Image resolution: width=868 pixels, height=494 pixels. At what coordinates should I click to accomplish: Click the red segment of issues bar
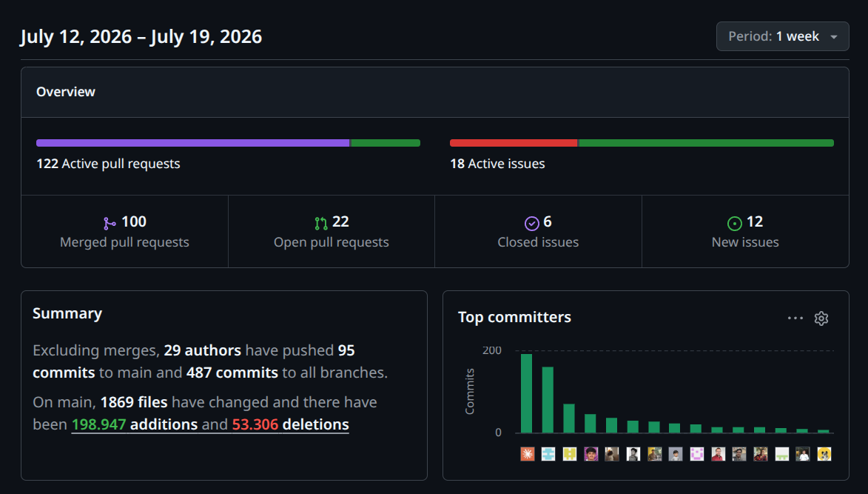pos(514,143)
